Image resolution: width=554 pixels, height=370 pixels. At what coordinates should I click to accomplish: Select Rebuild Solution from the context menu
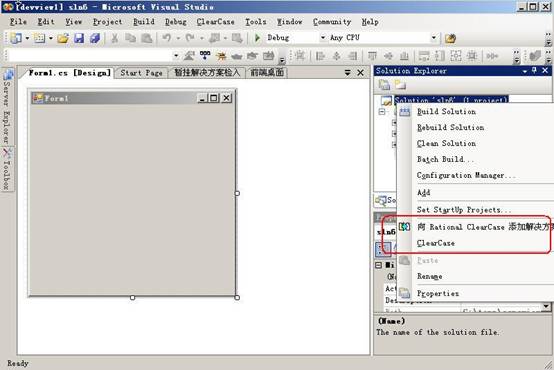pyautogui.click(x=450, y=128)
